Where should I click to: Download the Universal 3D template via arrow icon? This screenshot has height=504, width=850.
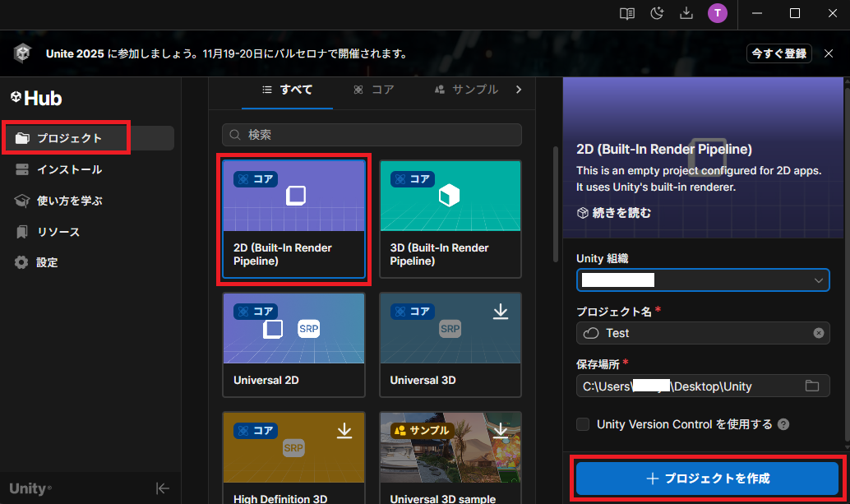(501, 312)
